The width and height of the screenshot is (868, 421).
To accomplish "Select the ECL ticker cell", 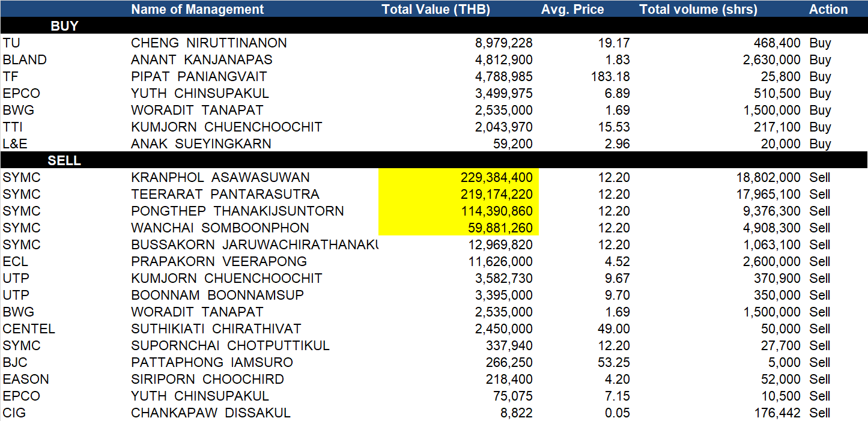I will pos(15,261).
